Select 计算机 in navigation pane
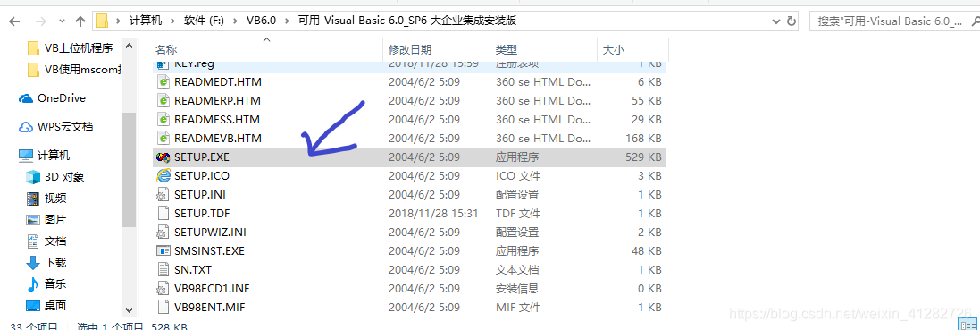 53,155
